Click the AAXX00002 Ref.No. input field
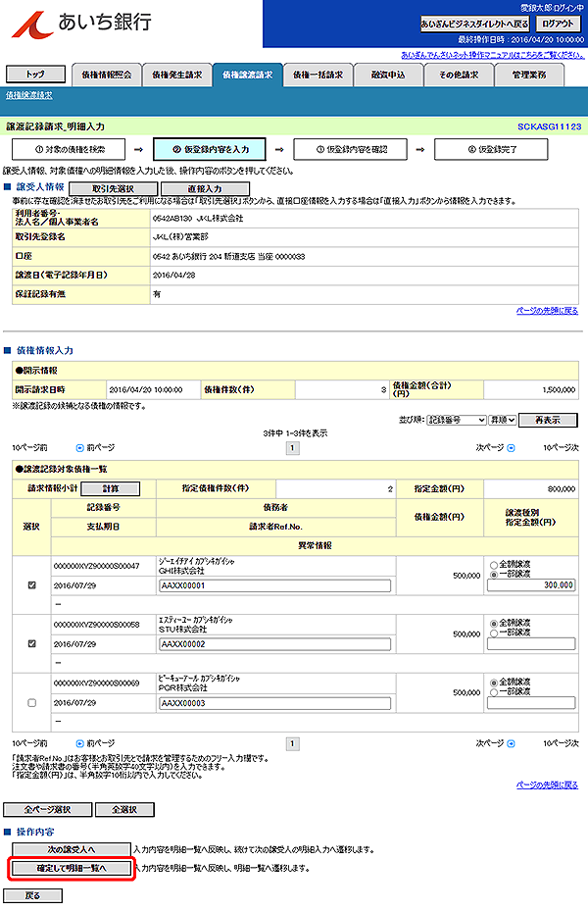 point(275,644)
